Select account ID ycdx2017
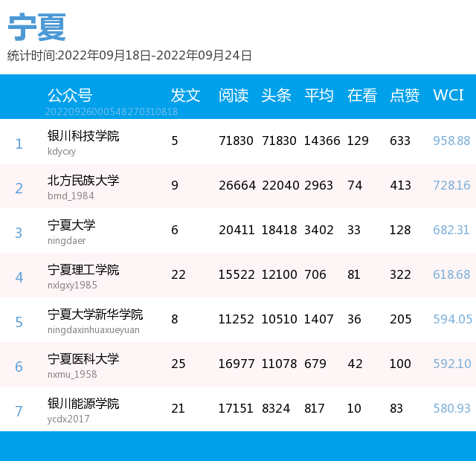The width and height of the screenshot is (476, 461). click(x=68, y=419)
